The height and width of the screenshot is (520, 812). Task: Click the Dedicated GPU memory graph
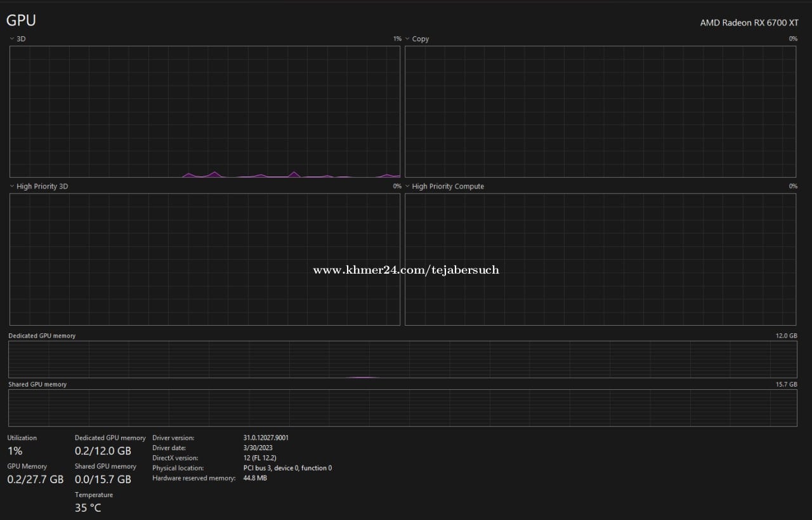pyautogui.click(x=402, y=359)
